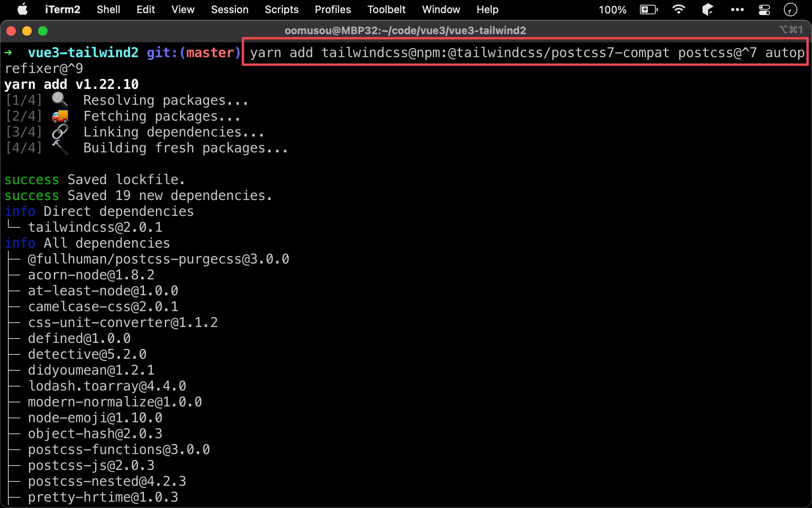
Task: Click the object-hash@2.0.3 entry
Action: [95, 433]
